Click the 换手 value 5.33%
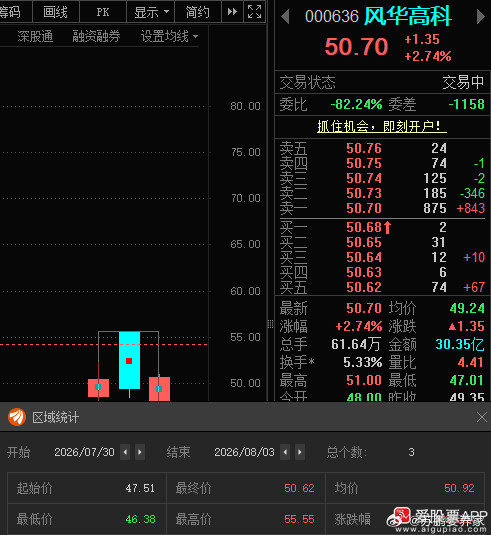 point(362,362)
